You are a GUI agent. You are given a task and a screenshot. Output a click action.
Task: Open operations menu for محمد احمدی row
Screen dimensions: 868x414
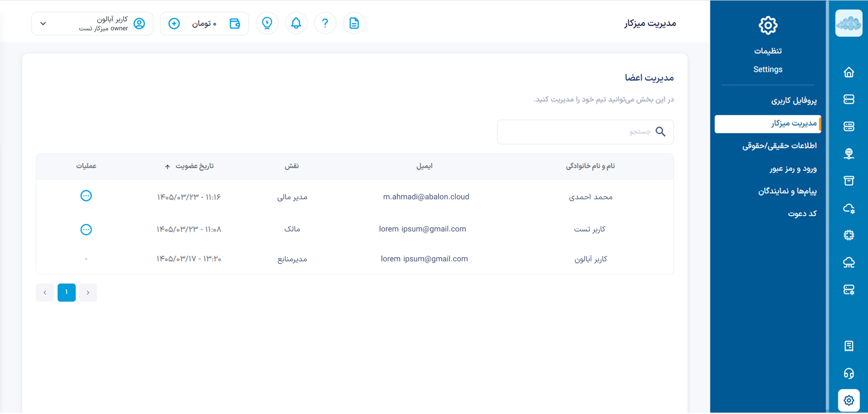(x=86, y=196)
